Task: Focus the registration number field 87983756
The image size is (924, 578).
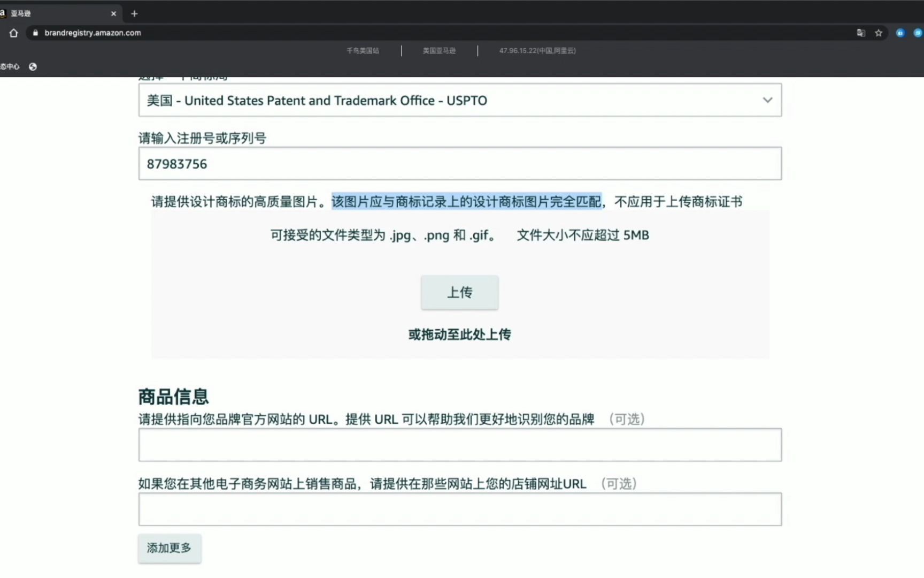Action: tap(460, 163)
